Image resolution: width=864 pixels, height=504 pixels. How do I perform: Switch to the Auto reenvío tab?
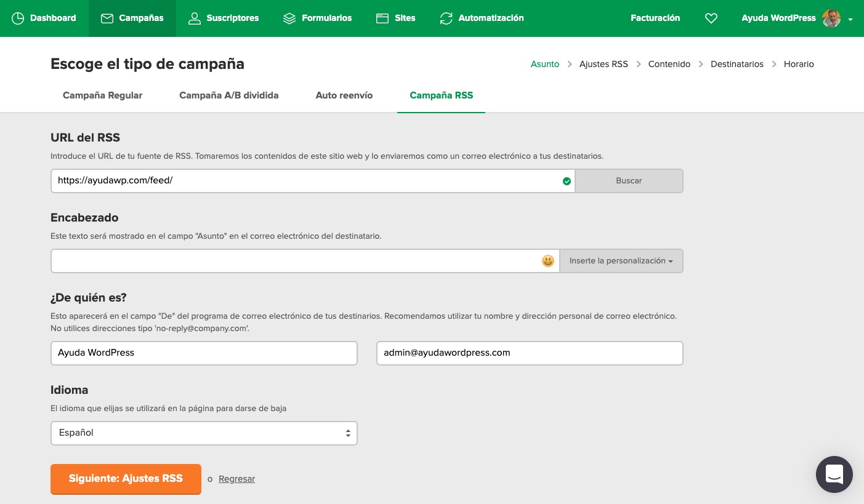[344, 95]
